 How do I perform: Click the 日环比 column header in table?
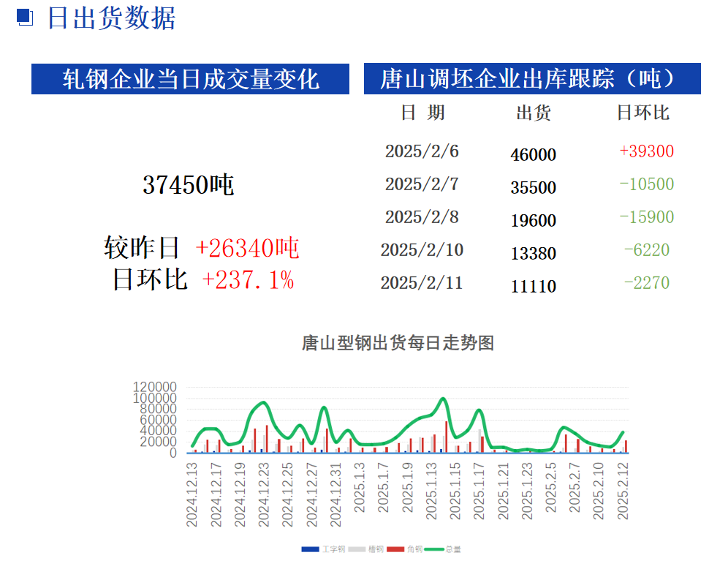[643, 113]
